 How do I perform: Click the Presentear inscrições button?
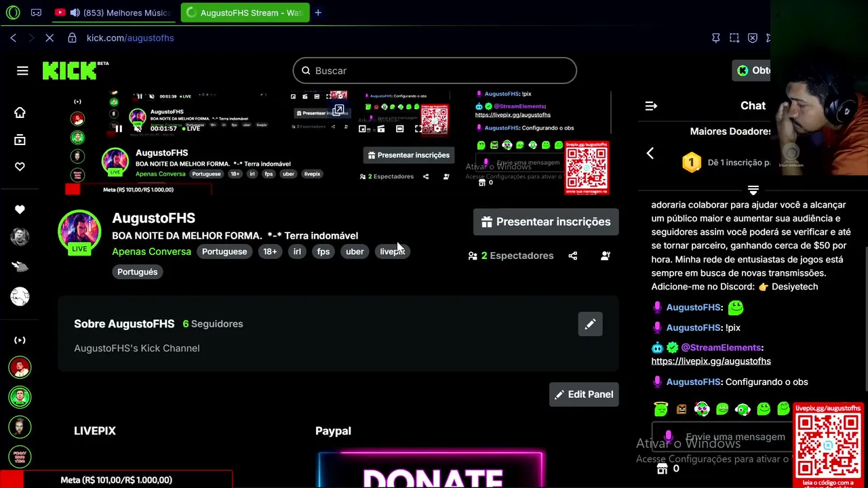tap(546, 222)
